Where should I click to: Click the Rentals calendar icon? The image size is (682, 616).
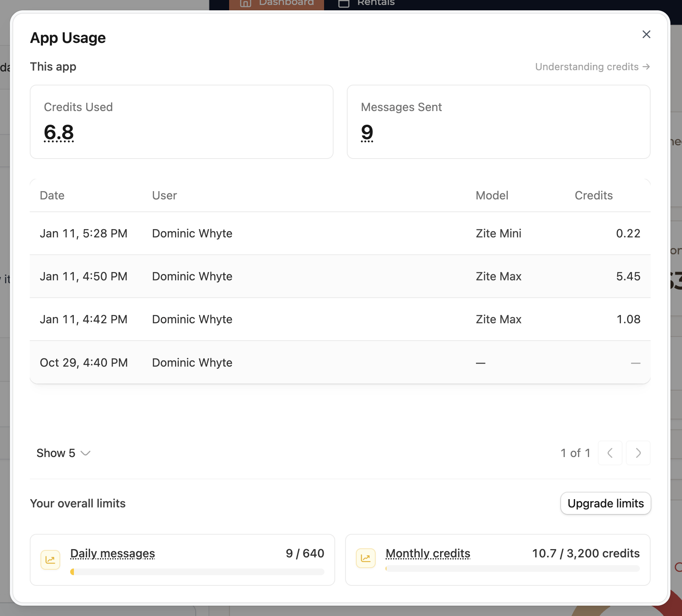point(344,3)
